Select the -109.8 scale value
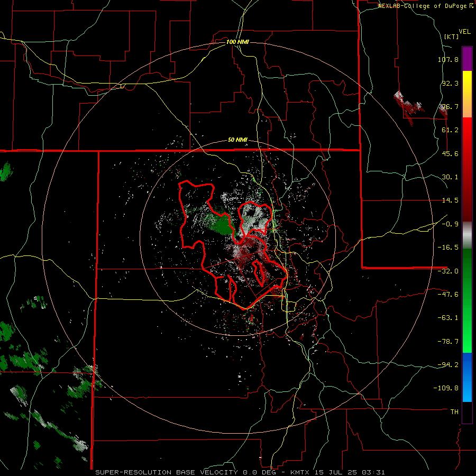 446,388
